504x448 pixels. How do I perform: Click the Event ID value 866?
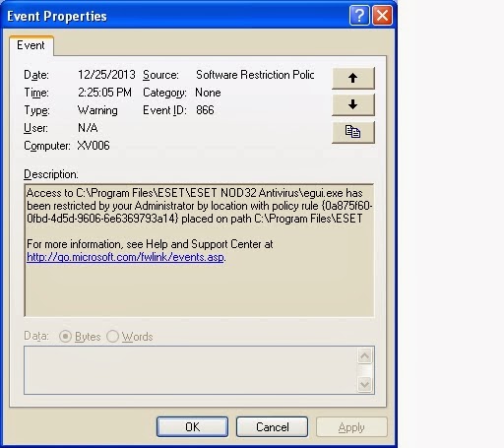[205, 110]
